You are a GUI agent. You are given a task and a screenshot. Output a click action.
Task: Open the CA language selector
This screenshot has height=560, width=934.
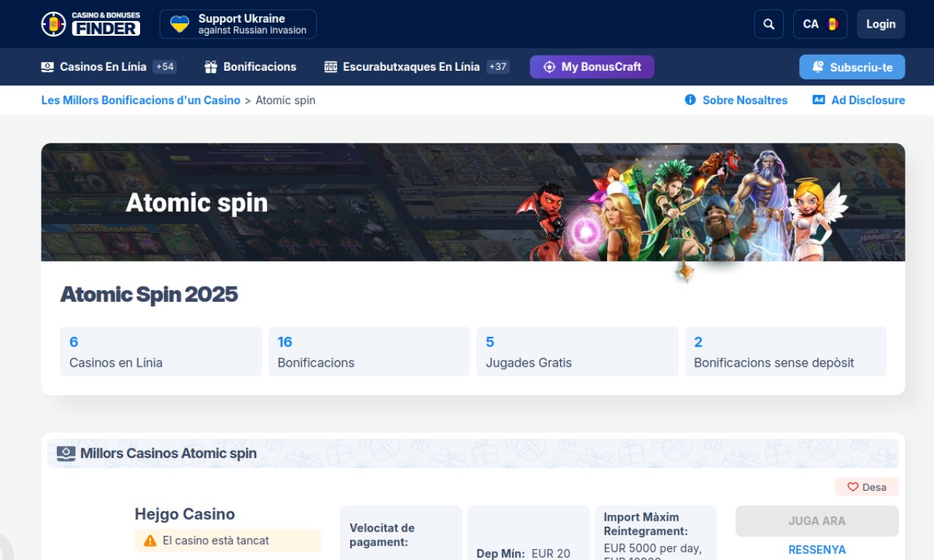[820, 24]
